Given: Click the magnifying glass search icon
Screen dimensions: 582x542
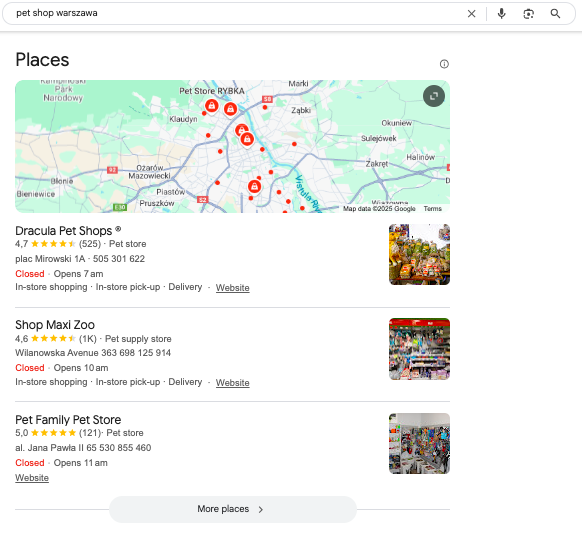Looking at the screenshot, I should pyautogui.click(x=555, y=14).
